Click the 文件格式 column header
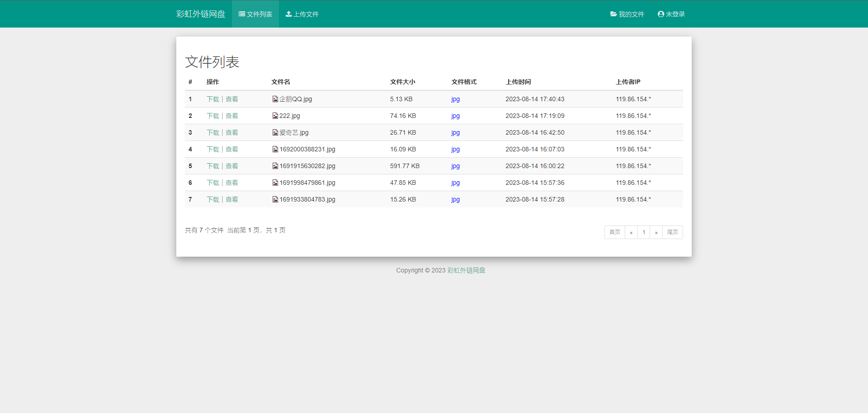This screenshot has height=413, width=868. point(464,82)
